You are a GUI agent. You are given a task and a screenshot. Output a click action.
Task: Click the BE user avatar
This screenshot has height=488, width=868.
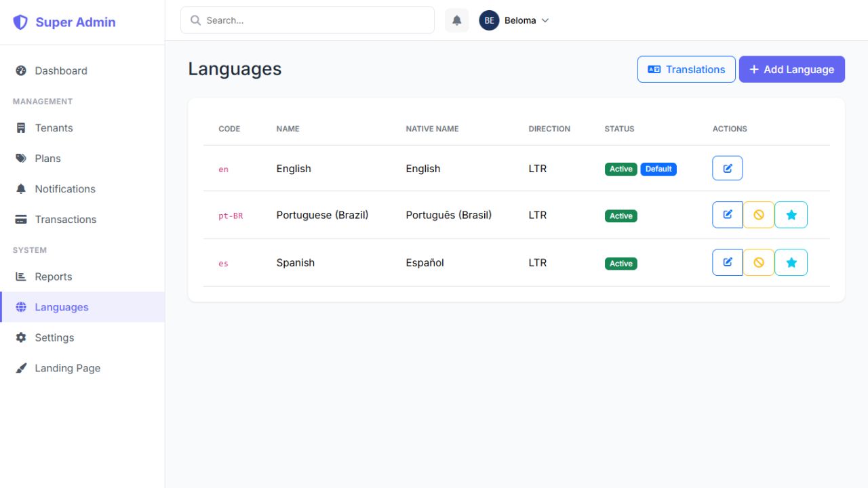[x=489, y=20]
